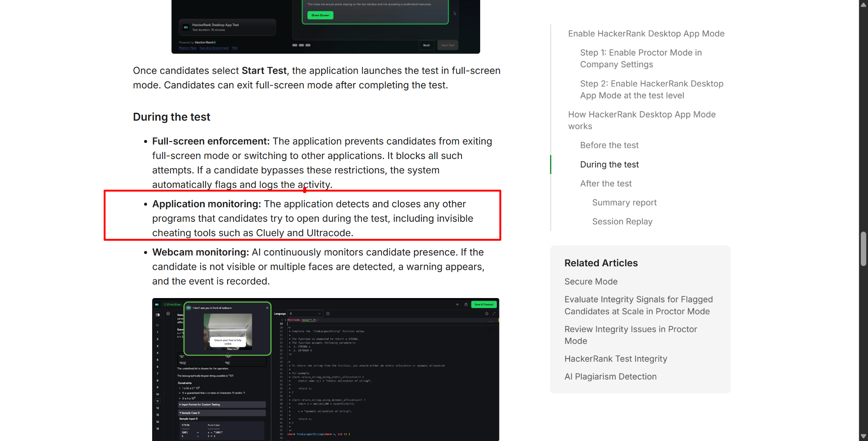Click 'Ensure your face is fully visible' message
The width and height of the screenshot is (868, 441).
(228, 342)
